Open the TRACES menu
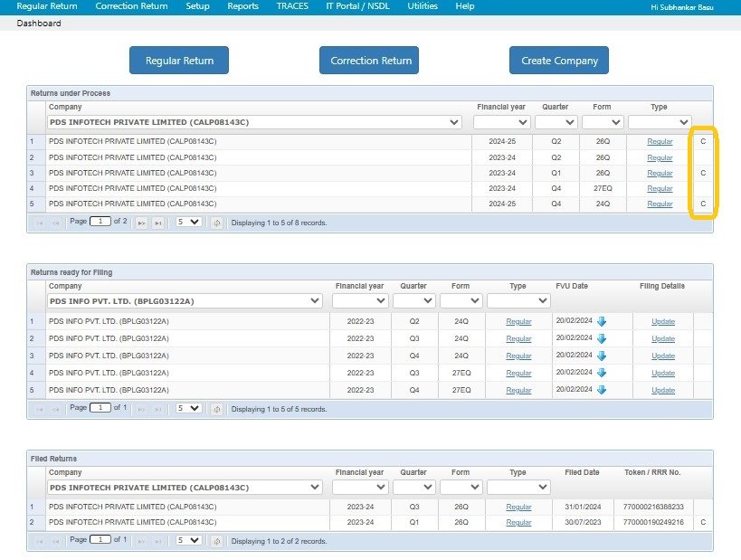Image resolution: width=741 pixels, height=560 pixels. click(291, 6)
